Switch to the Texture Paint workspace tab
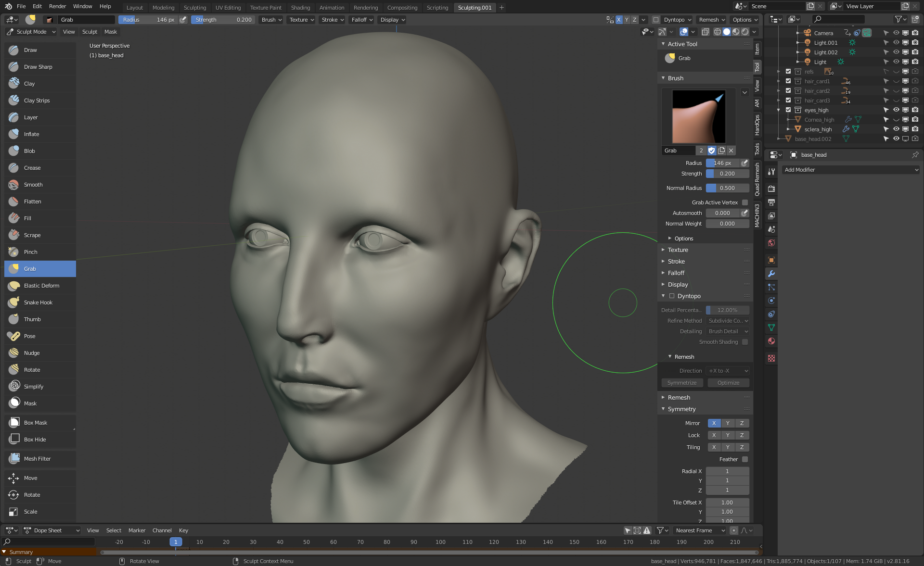This screenshot has width=924, height=566. pyautogui.click(x=266, y=7)
